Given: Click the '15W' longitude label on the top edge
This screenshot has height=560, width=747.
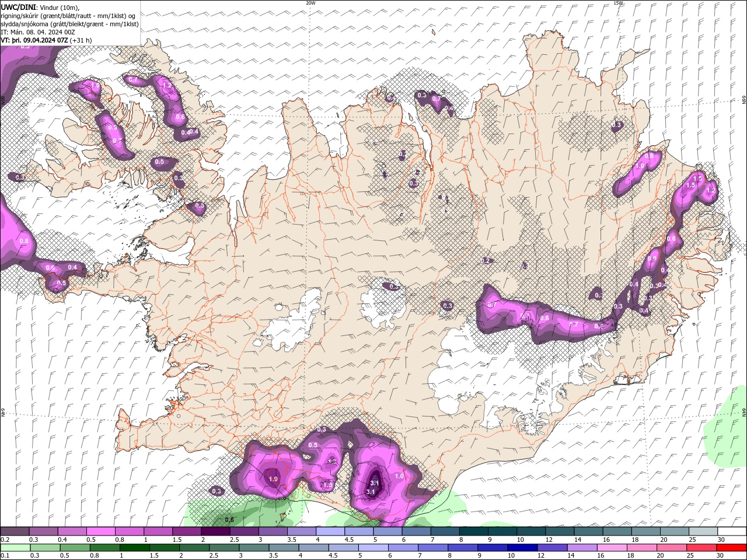Looking at the screenshot, I should pos(618,3).
